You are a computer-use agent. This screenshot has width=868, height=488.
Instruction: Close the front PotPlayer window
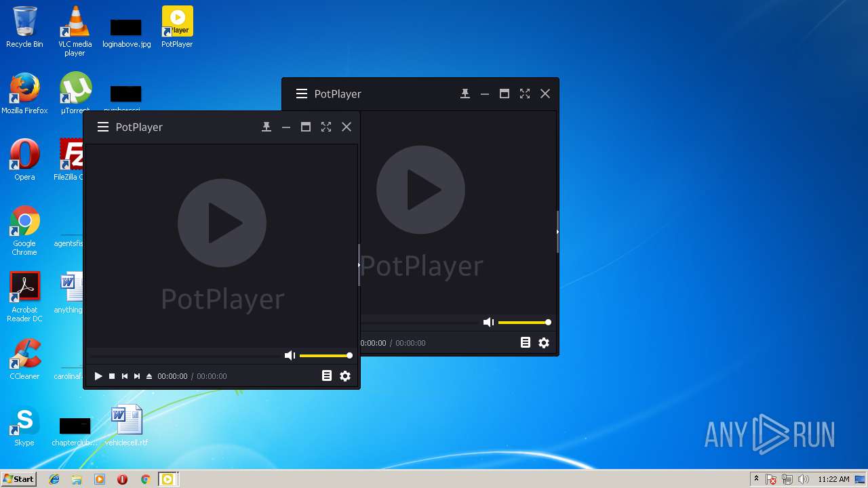[x=347, y=127]
